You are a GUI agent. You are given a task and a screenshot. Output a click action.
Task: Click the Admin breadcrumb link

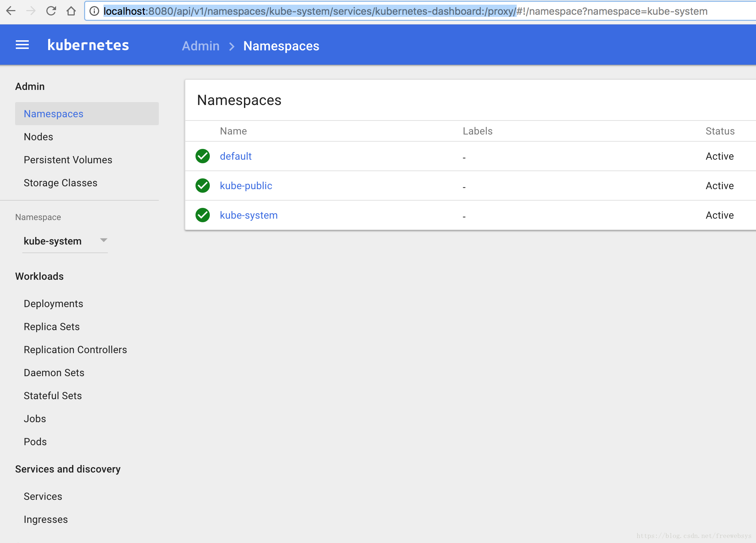pos(200,46)
